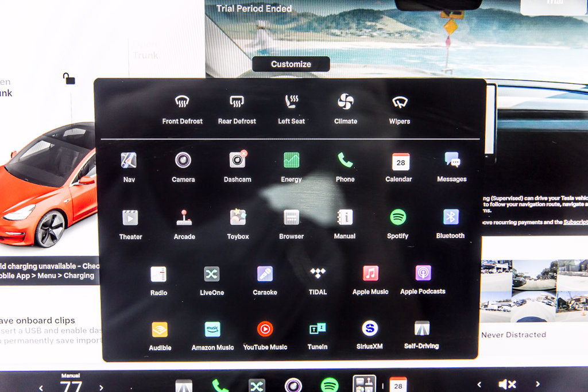Toggle the Left Seat heater
The width and height of the screenshot is (588, 392).
(291, 102)
